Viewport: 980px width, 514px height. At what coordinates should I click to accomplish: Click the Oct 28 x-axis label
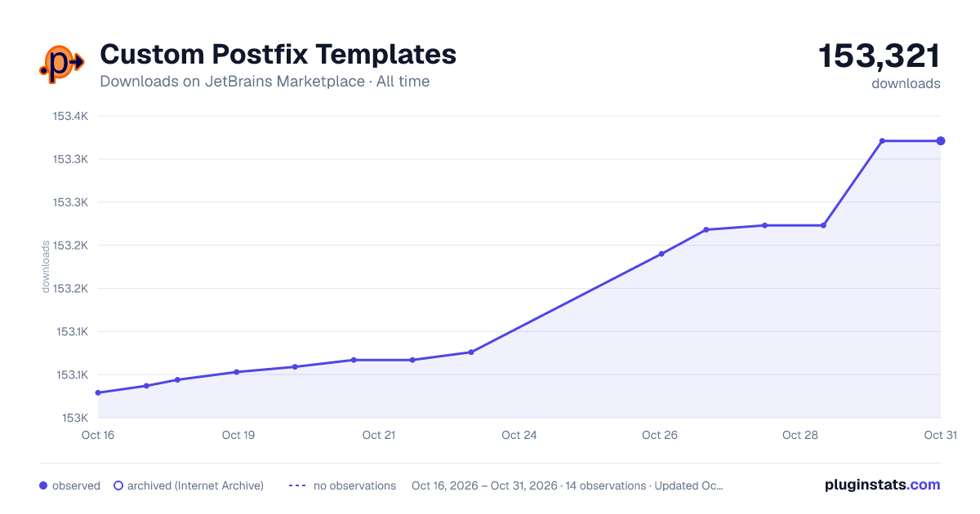800,435
